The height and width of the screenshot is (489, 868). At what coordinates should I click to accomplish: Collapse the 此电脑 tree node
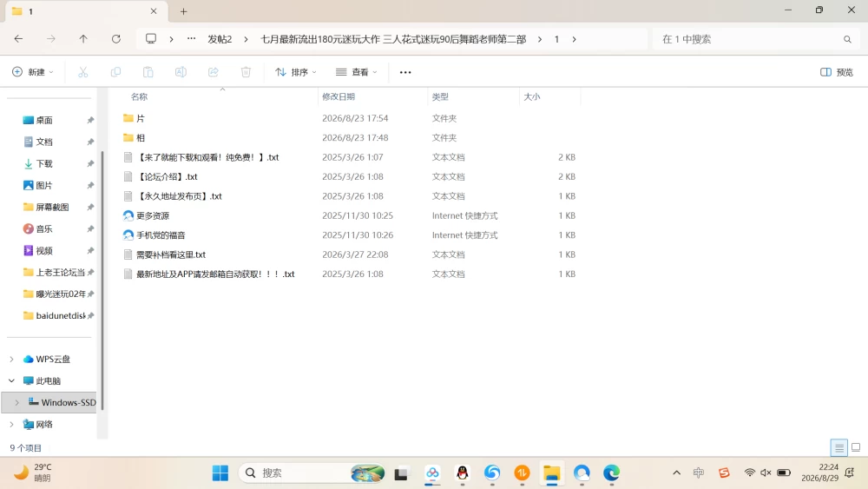[11, 381]
